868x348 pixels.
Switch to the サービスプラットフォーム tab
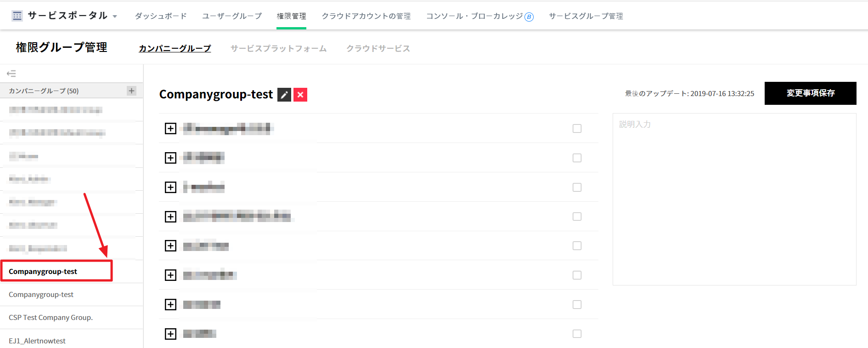coord(278,49)
